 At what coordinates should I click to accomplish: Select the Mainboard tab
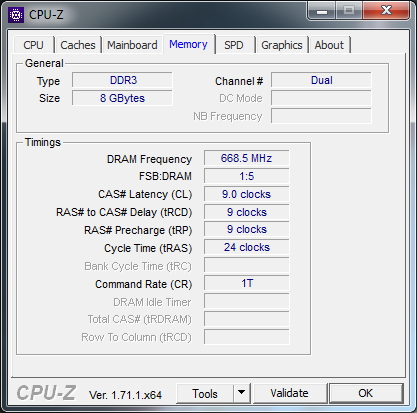(132, 45)
